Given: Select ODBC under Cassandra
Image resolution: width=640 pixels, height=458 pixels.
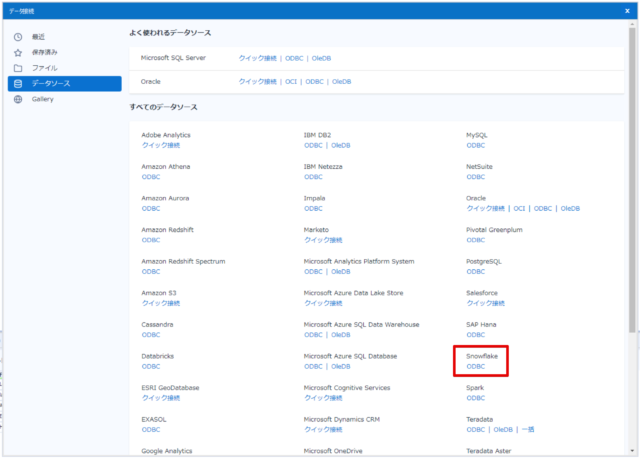Looking at the screenshot, I should 151,335.
